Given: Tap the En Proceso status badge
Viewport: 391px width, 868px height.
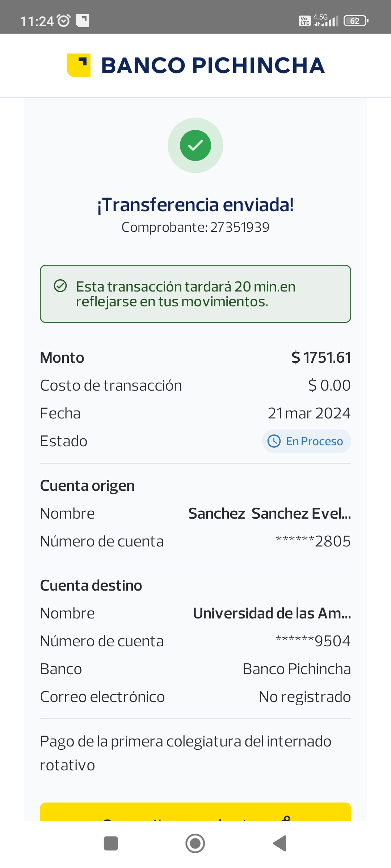Looking at the screenshot, I should pyautogui.click(x=306, y=441).
